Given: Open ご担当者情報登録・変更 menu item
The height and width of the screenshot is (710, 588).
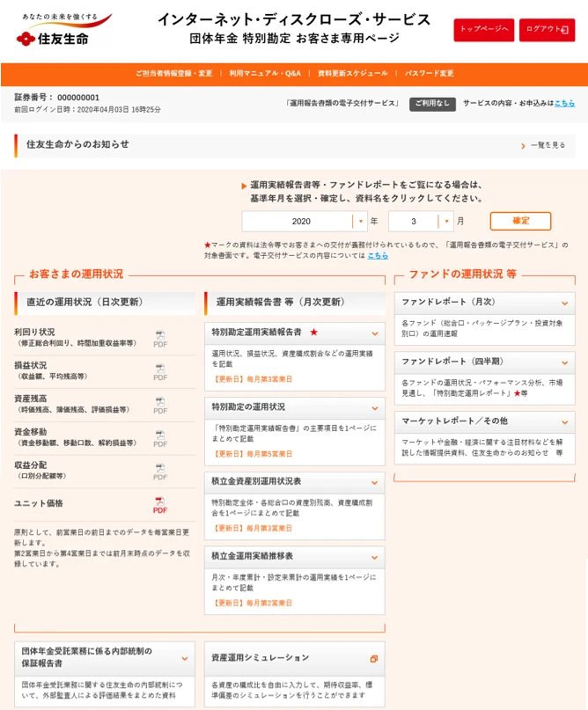Looking at the screenshot, I should point(173,74).
